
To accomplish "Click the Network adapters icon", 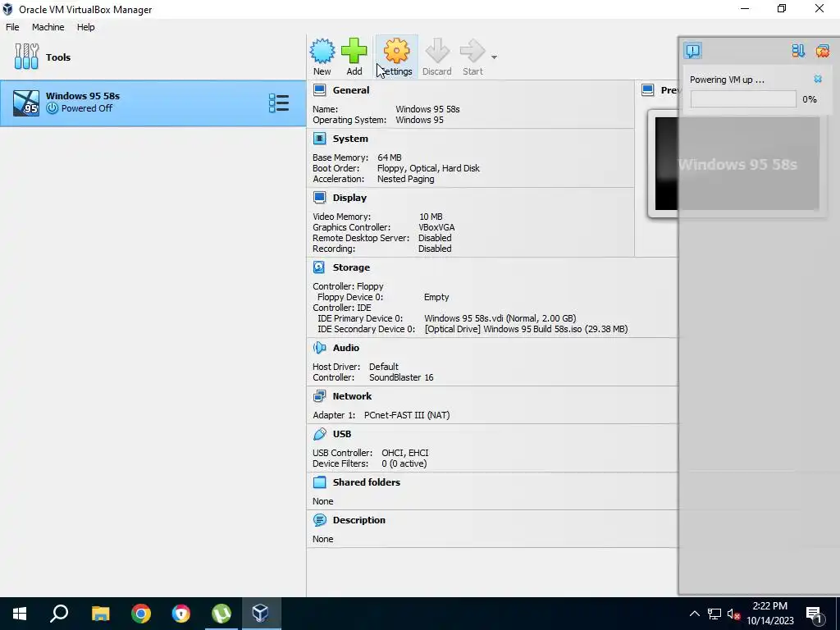I will pos(320,396).
